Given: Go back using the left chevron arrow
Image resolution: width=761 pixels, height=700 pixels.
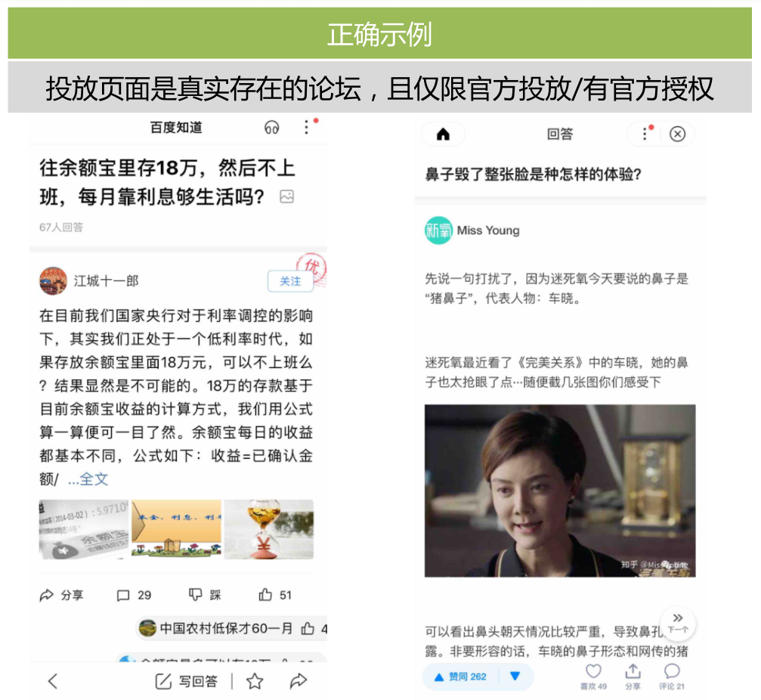Looking at the screenshot, I should [x=53, y=682].
